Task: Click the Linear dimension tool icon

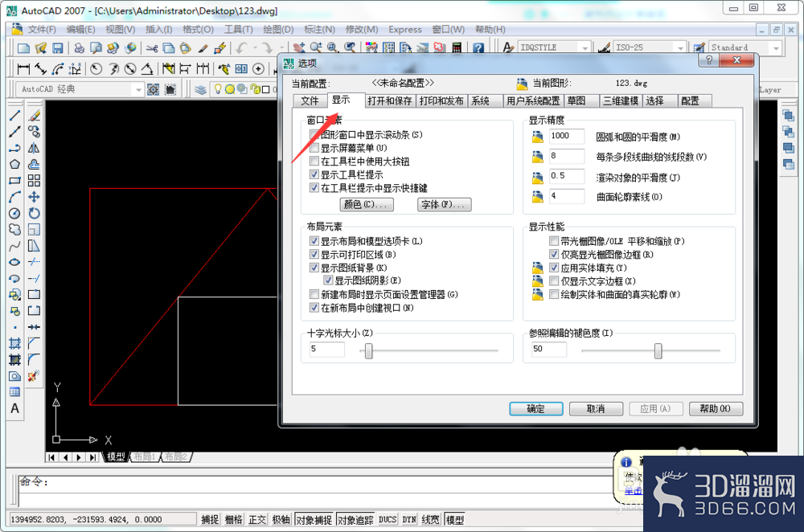Action: (23, 68)
